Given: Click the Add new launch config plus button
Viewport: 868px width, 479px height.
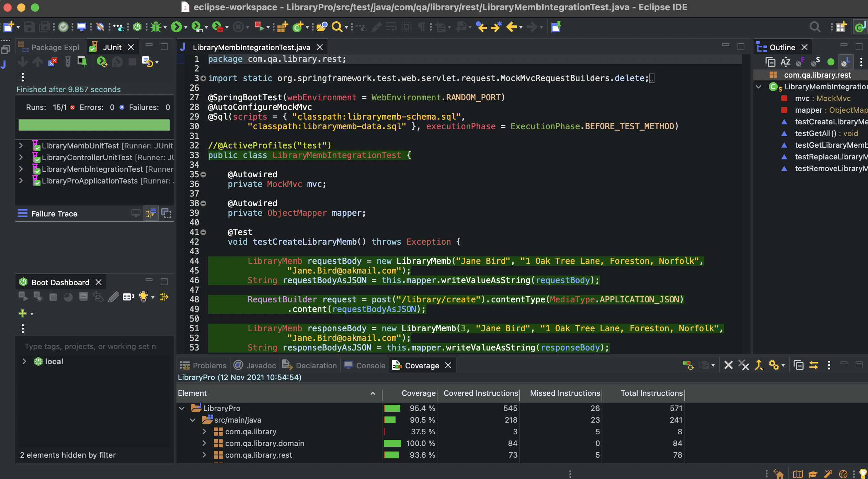Looking at the screenshot, I should tap(22, 313).
